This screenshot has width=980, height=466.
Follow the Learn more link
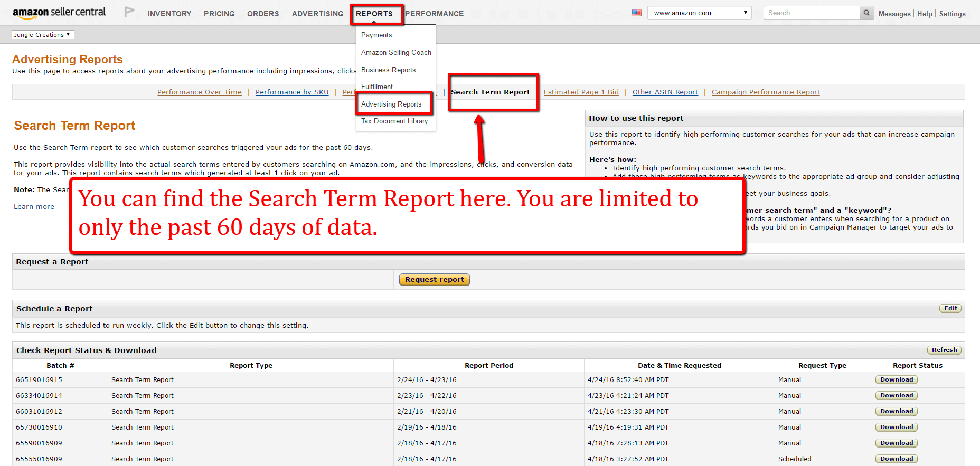34,206
